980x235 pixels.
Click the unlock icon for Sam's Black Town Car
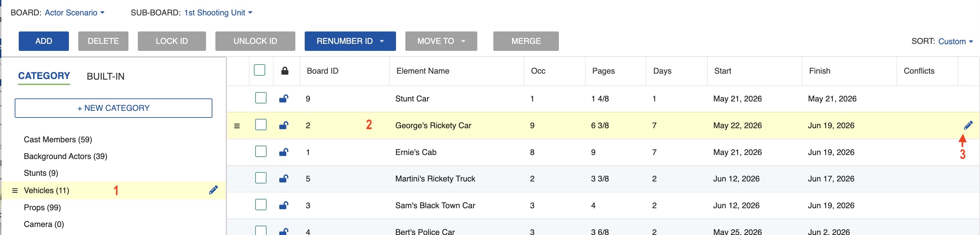coord(283,205)
